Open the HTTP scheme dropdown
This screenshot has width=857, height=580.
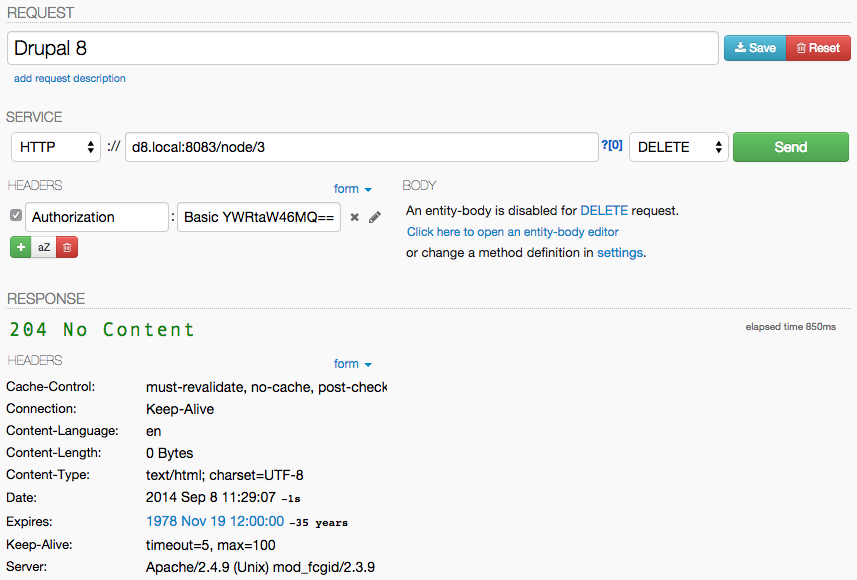point(56,147)
